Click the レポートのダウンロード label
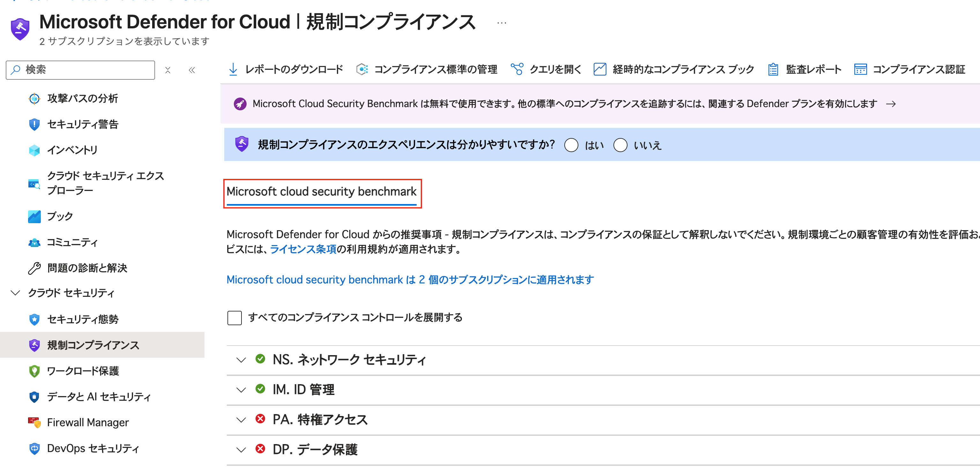Image resolution: width=980 pixels, height=468 pixels. tap(294, 69)
